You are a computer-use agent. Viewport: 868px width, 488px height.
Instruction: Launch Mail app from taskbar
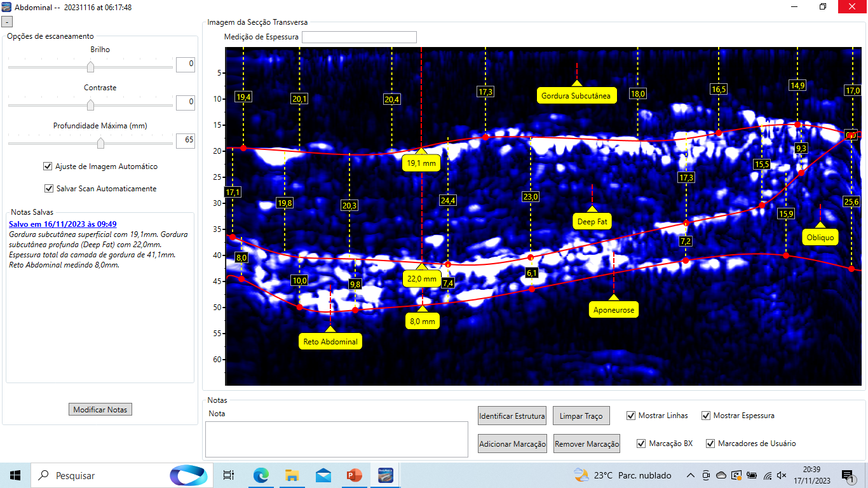(x=323, y=475)
